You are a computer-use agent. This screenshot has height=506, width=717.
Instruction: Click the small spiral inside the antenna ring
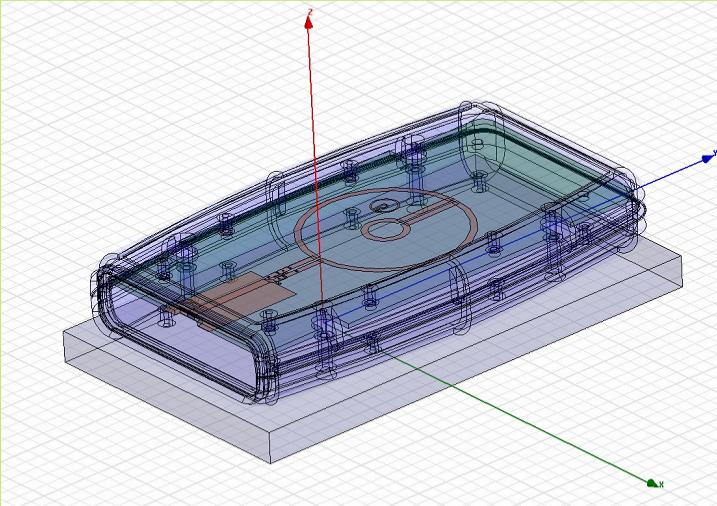(x=381, y=207)
